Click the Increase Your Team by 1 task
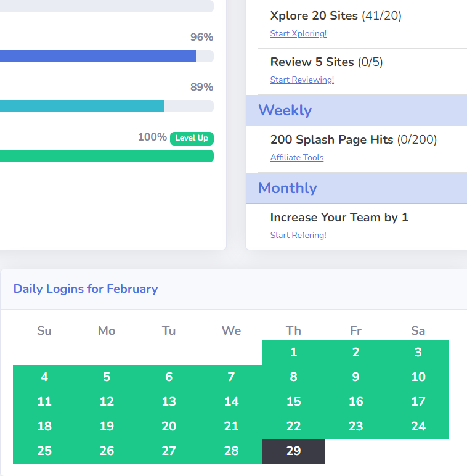The height and width of the screenshot is (476, 467). pos(339,218)
